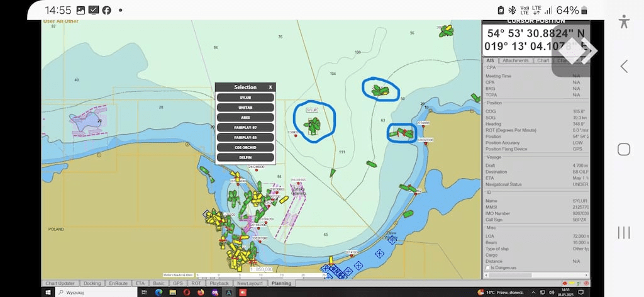Open the Android recent apps button
644x297 pixels.
coord(623,232)
